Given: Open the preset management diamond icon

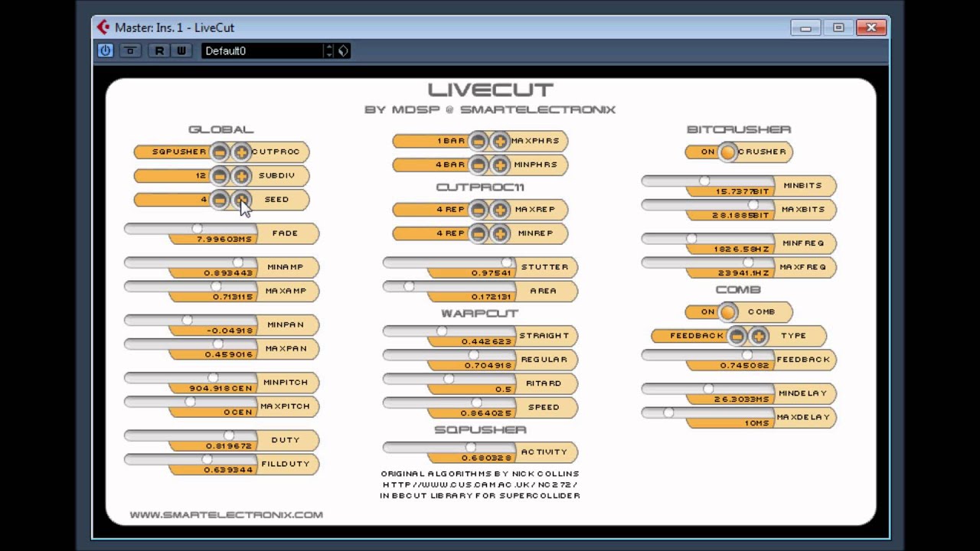Looking at the screenshot, I should (x=343, y=51).
